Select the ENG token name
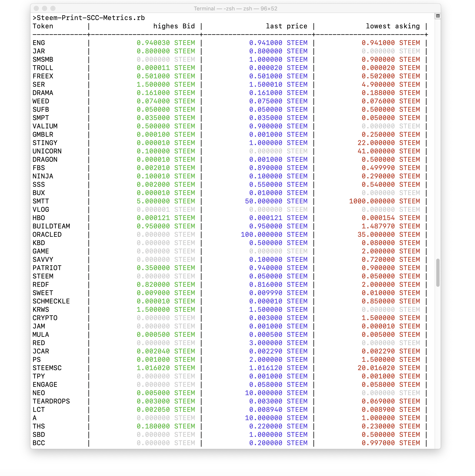Image resolution: width=475 pixels, height=476 pixels. 39,43
